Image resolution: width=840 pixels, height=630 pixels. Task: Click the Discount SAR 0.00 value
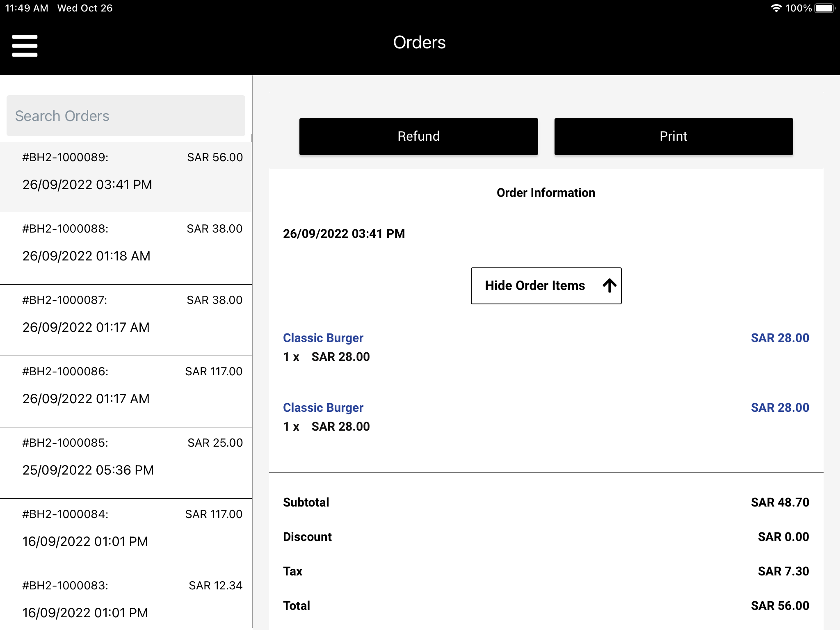pyautogui.click(x=783, y=537)
